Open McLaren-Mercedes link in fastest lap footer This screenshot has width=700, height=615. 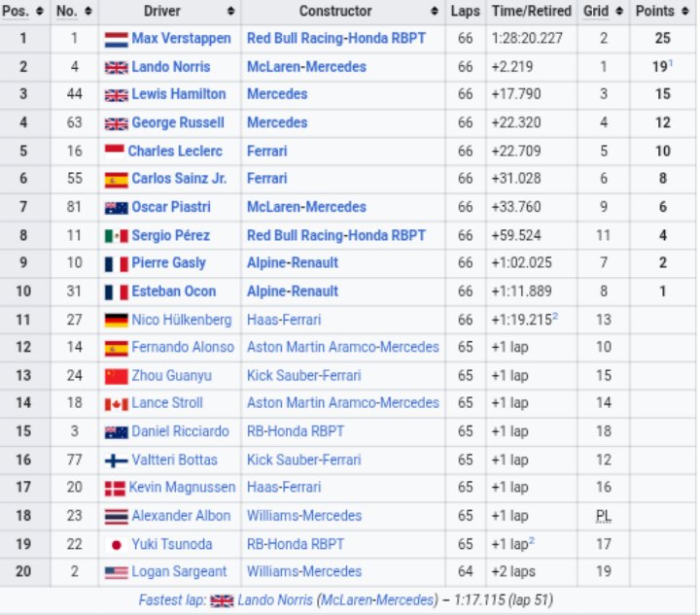(x=377, y=600)
